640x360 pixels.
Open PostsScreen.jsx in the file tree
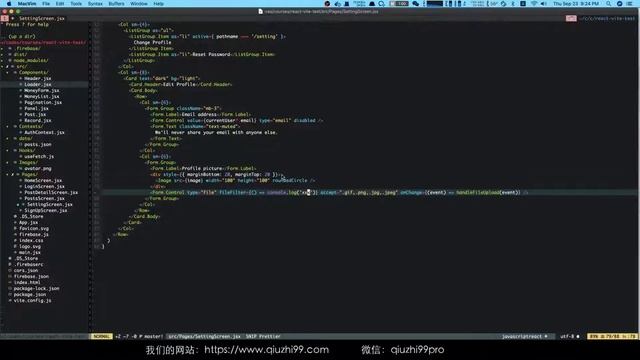click(x=44, y=198)
